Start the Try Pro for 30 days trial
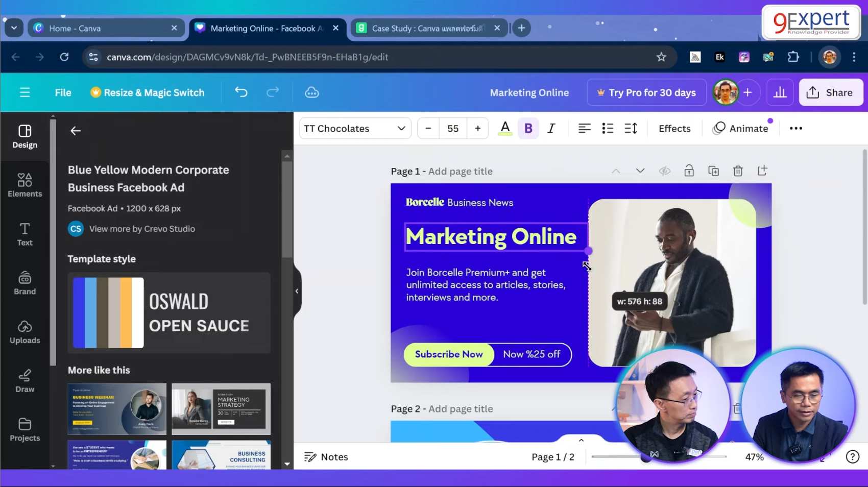This screenshot has width=868, height=487. [646, 92]
